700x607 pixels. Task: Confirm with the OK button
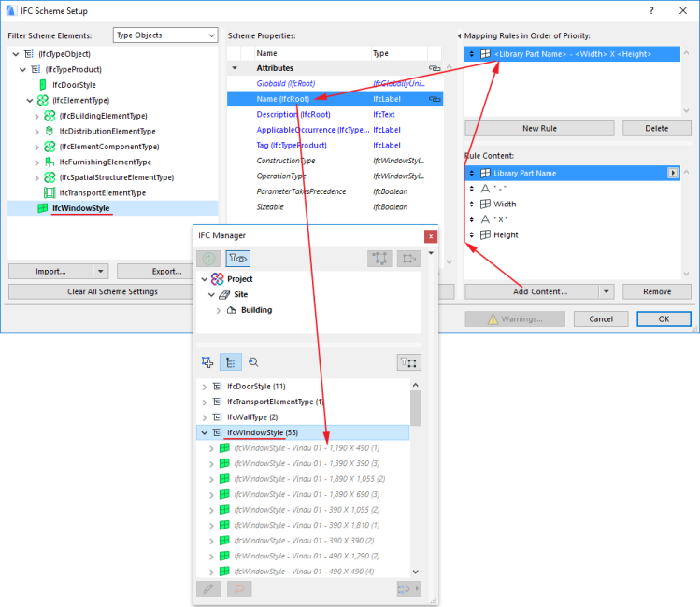tap(664, 318)
